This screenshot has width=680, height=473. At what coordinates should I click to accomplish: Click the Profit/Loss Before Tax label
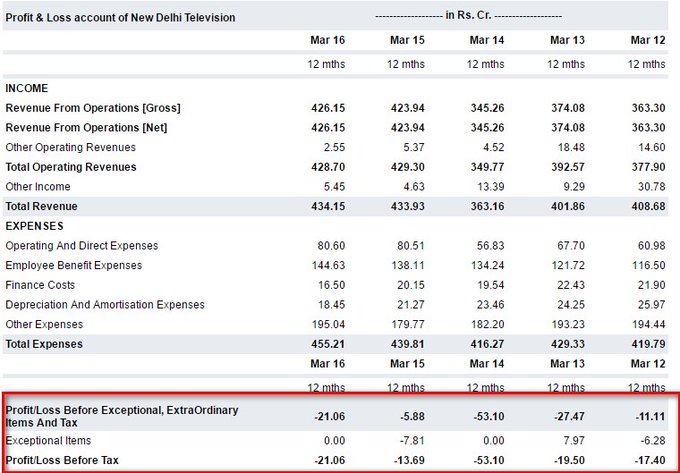click(x=62, y=460)
